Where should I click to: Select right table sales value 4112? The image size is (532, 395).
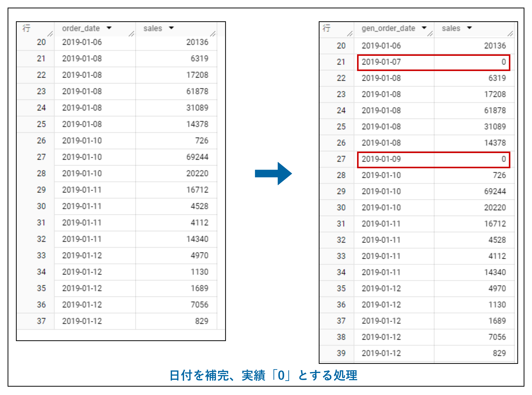point(497,256)
